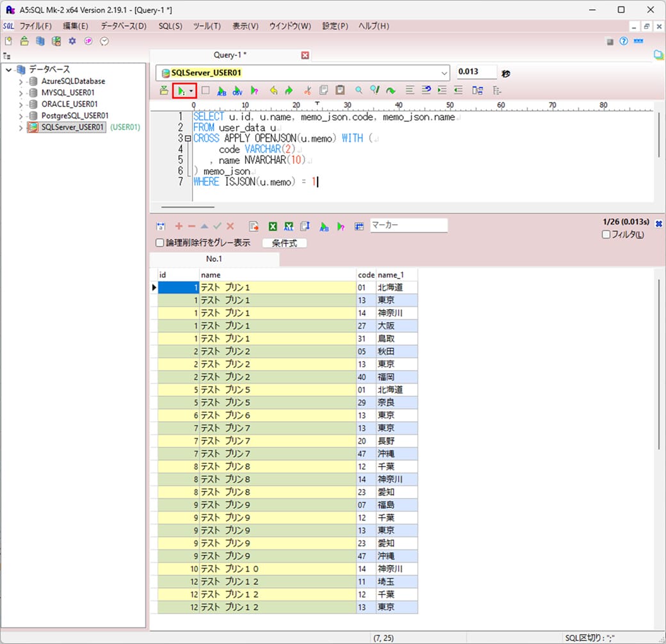Click the マーカー input field
Viewport: 666px width, 644px height.
tap(409, 225)
